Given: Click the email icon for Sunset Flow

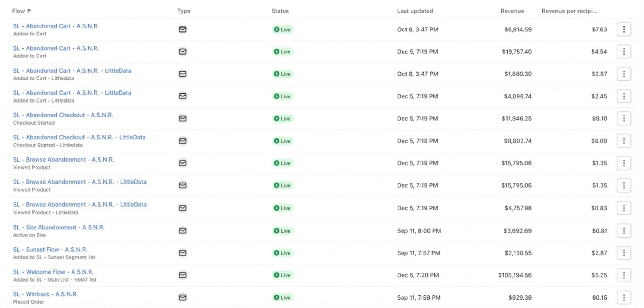Looking at the screenshot, I should tap(182, 253).
